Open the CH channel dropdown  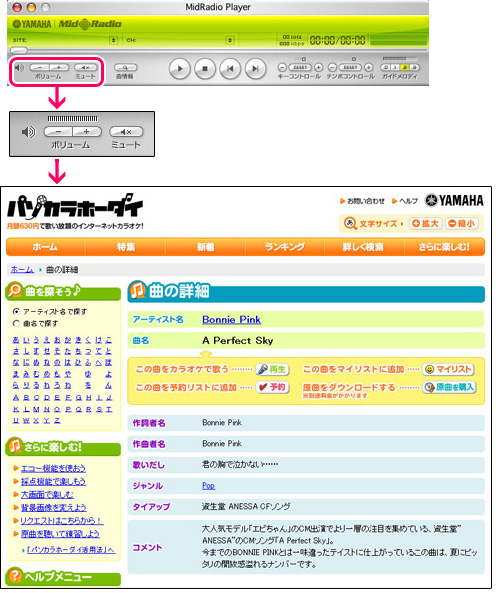tap(230, 40)
